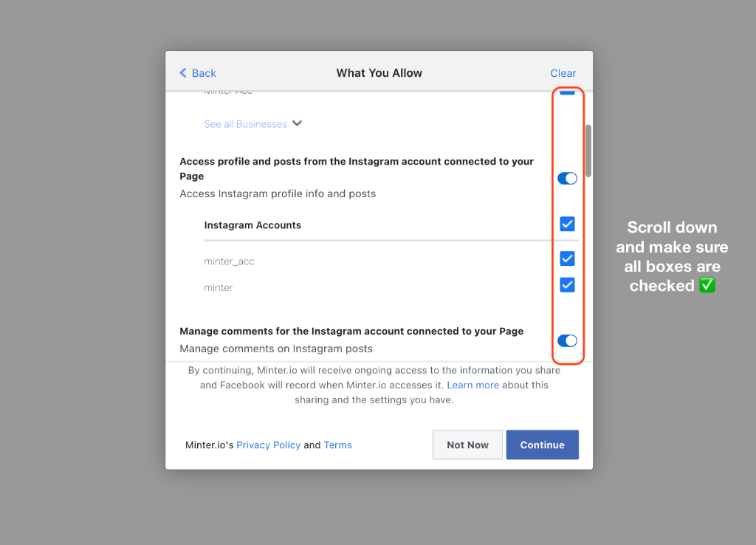756x545 pixels.
Task: Uncheck the minter account checkbox
Action: point(567,285)
